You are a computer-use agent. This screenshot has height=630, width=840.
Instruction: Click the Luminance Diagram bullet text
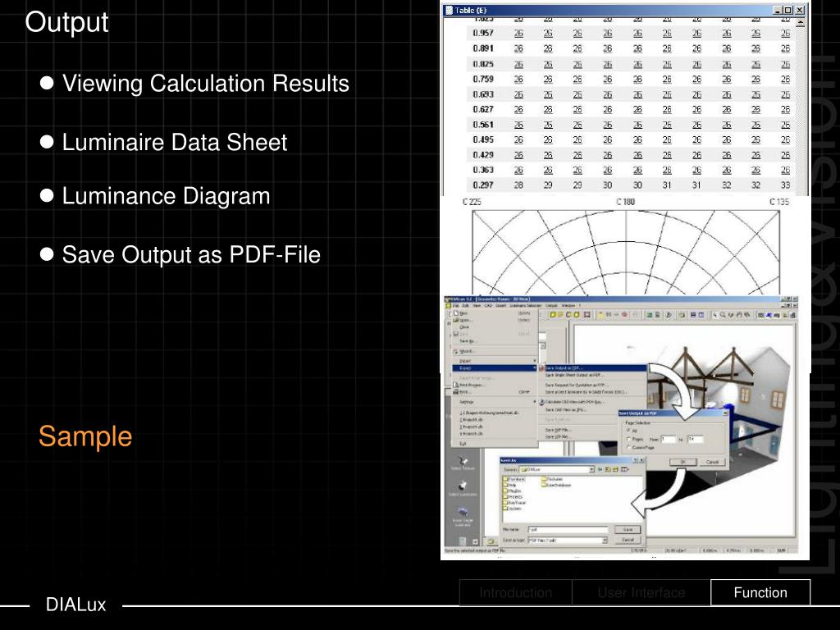[166, 195]
